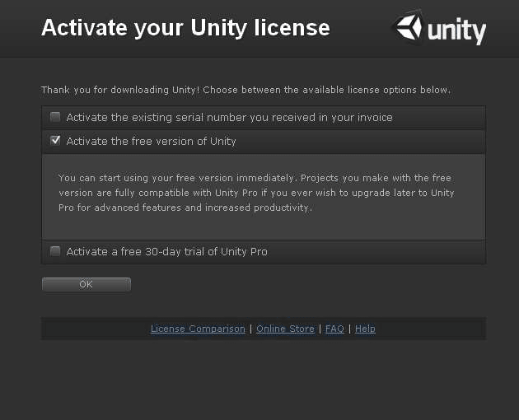Click the Help link in the footer
The height and width of the screenshot is (420, 519).
365,329
